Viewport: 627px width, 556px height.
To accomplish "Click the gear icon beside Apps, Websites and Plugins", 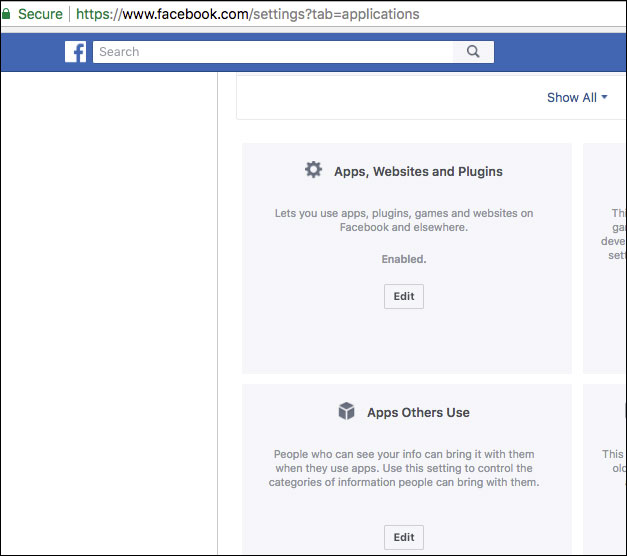I will pos(313,170).
